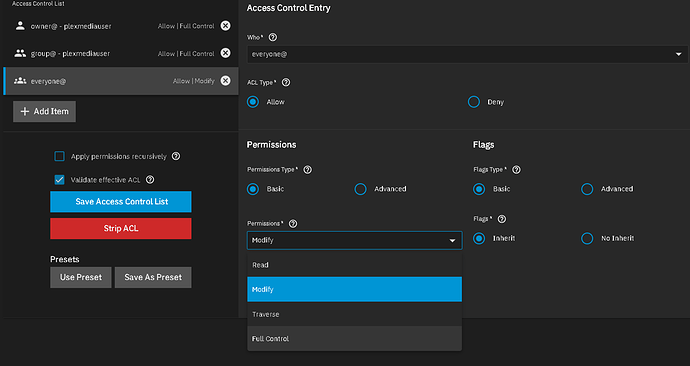
Task: Select No Inherit flags option
Action: click(x=587, y=238)
